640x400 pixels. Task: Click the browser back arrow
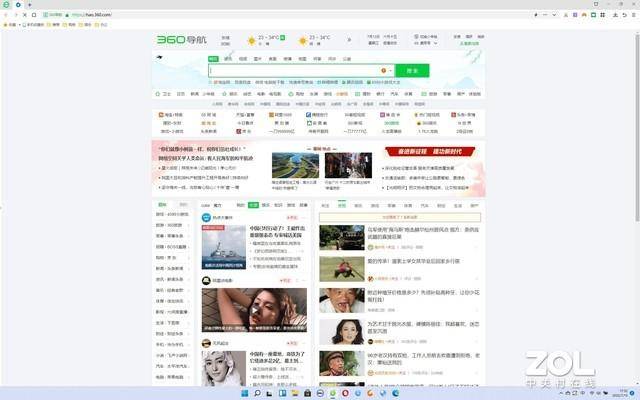pos(6,15)
